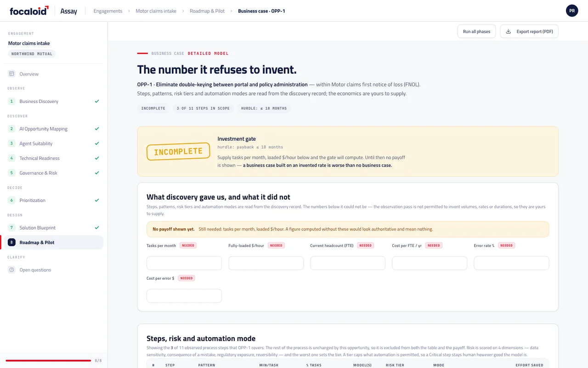Image resolution: width=588 pixels, height=368 pixels.
Task: Focus the Current headcount (FTE) field
Action: click(x=348, y=263)
